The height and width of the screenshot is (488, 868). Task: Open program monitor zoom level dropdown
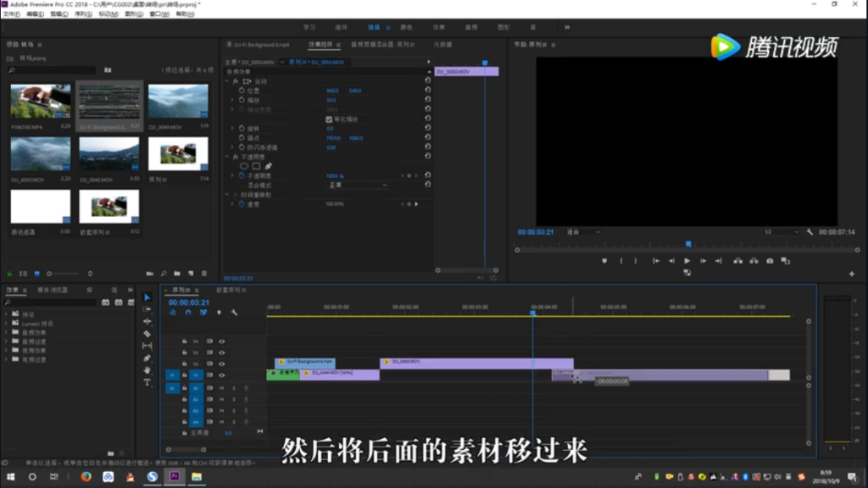(x=583, y=232)
